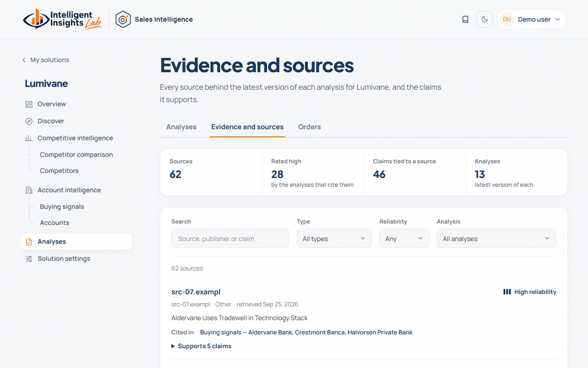Click retrieved Sep 25, 2026 text

tap(267, 304)
